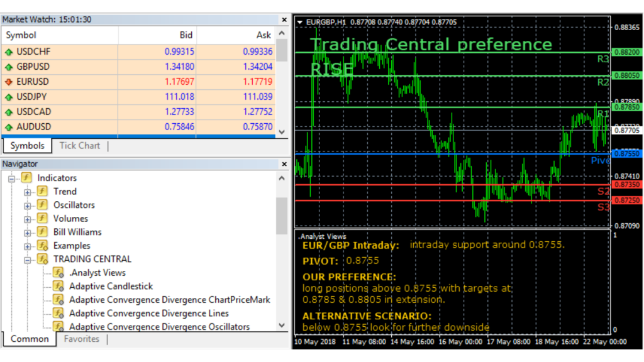The width and height of the screenshot is (644, 362).
Task: Expand the Examples tree node
Action: point(27,246)
